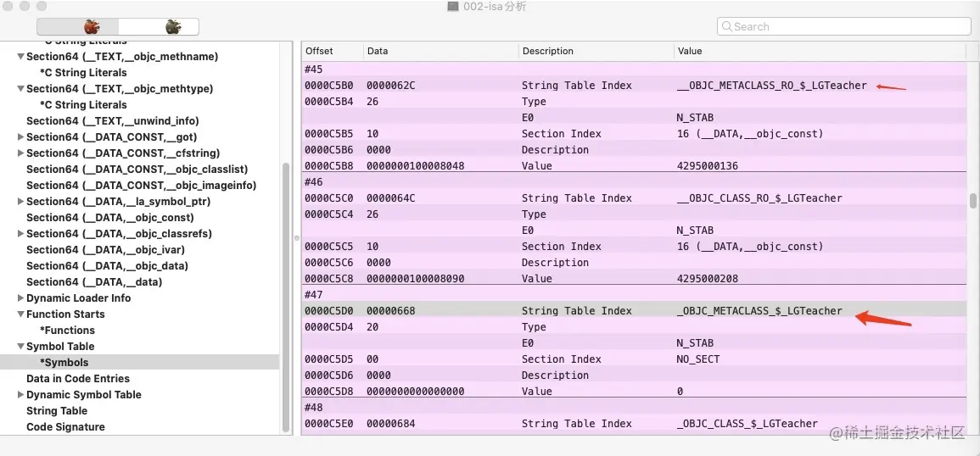Select Section64 (__DATA,__data)
This screenshot has width=980, height=456.
coord(94,282)
